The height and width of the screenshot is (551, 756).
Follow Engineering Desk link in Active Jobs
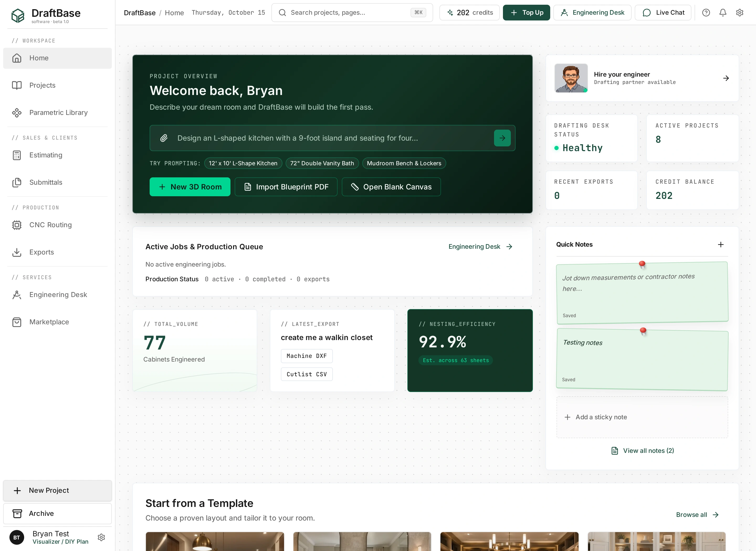pyautogui.click(x=480, y=246)
